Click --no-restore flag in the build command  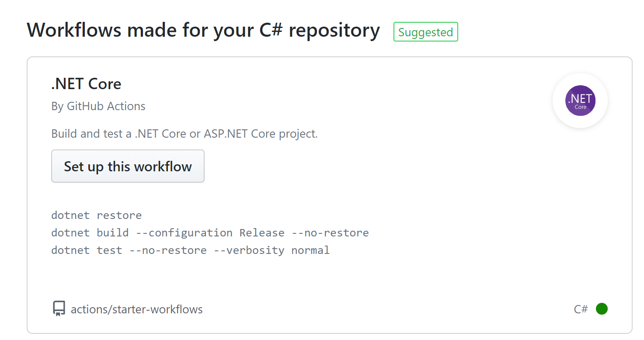pyautogui.click(x=330, y=233)
